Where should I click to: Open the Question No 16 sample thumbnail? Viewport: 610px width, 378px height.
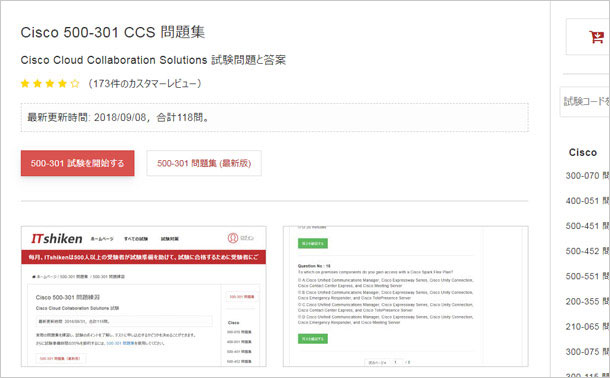coord(405,296)
